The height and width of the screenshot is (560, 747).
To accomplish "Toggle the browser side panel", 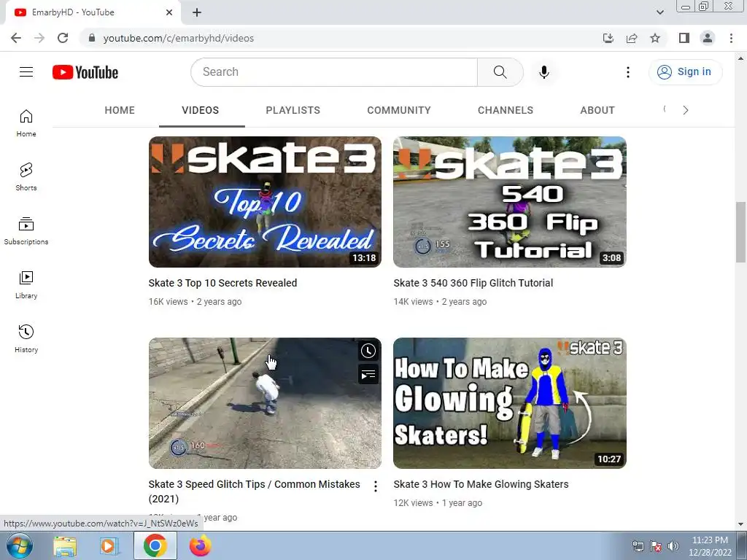I will [684, 38].
